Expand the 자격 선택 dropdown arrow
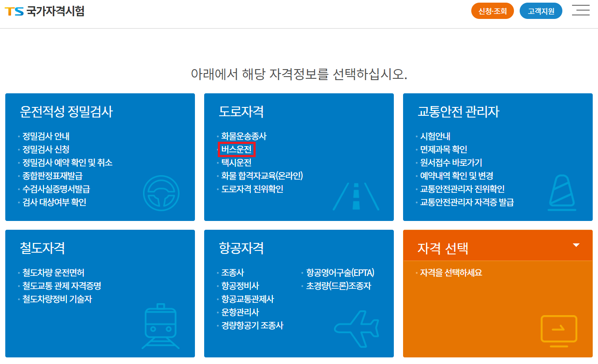598x364 pixels. (x=576, y=245)
